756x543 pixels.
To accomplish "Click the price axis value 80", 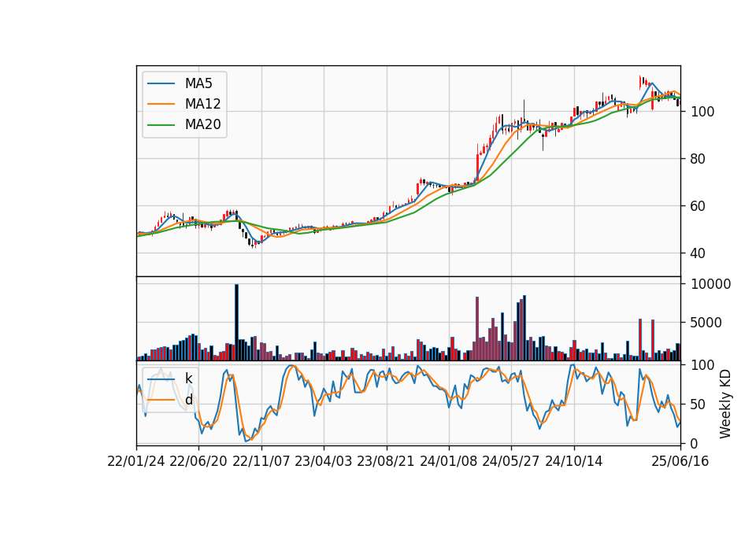I will tap(699, 159).
